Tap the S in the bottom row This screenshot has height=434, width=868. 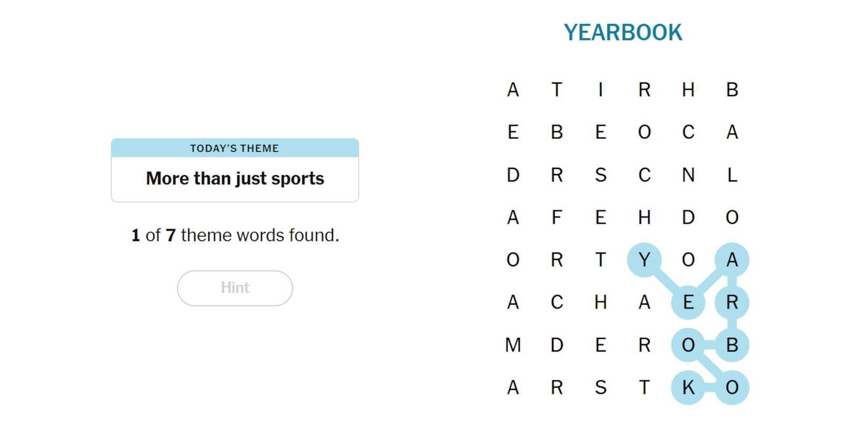click(600, 388)
